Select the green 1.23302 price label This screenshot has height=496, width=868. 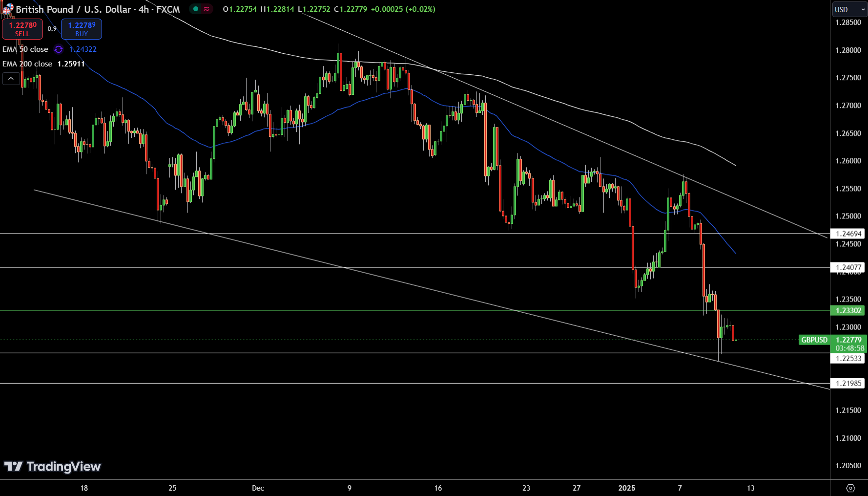tap(847, 310)
